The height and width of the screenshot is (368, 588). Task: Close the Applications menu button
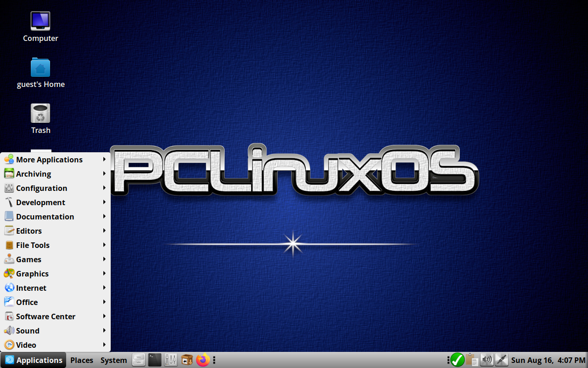(x=34, y=360)
